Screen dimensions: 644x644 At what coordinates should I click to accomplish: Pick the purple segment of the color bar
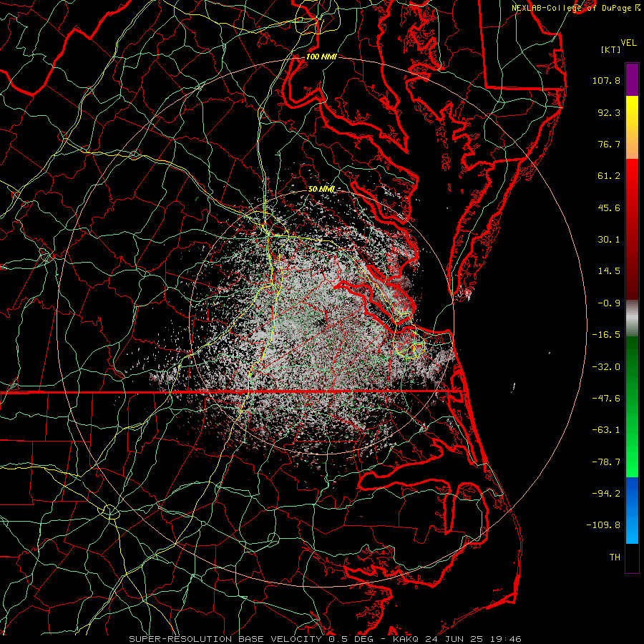tap(632, 79)
